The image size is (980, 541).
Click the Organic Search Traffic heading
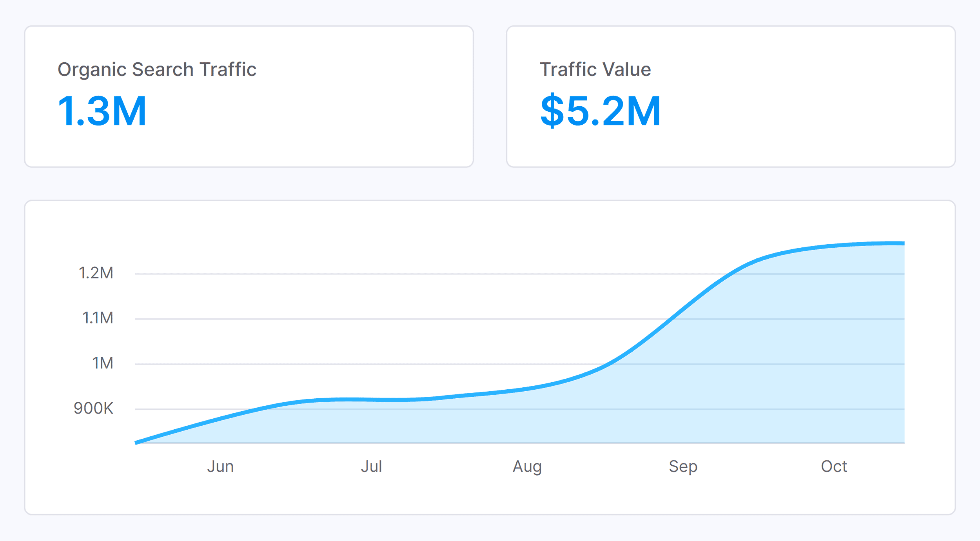(157, 70)
